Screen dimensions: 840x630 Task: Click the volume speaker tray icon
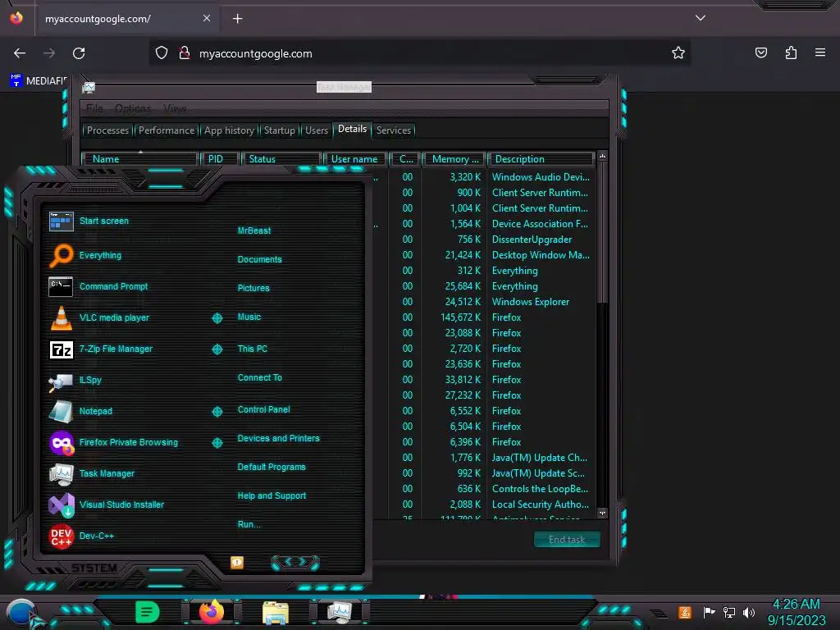coord(749,612)
